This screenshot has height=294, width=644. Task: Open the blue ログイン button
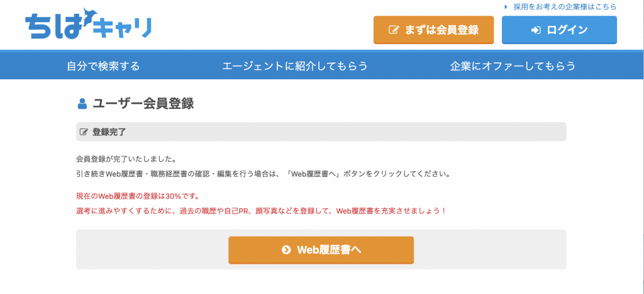(559, 30)
